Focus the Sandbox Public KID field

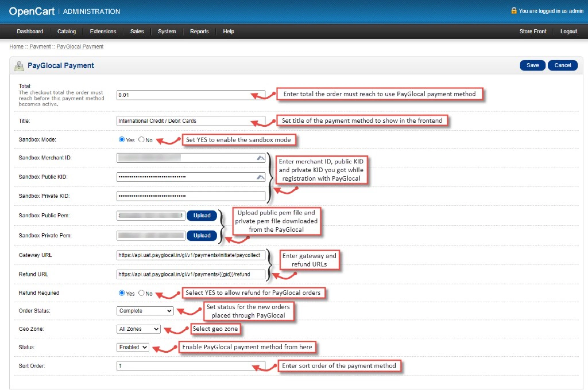[191, 177]
